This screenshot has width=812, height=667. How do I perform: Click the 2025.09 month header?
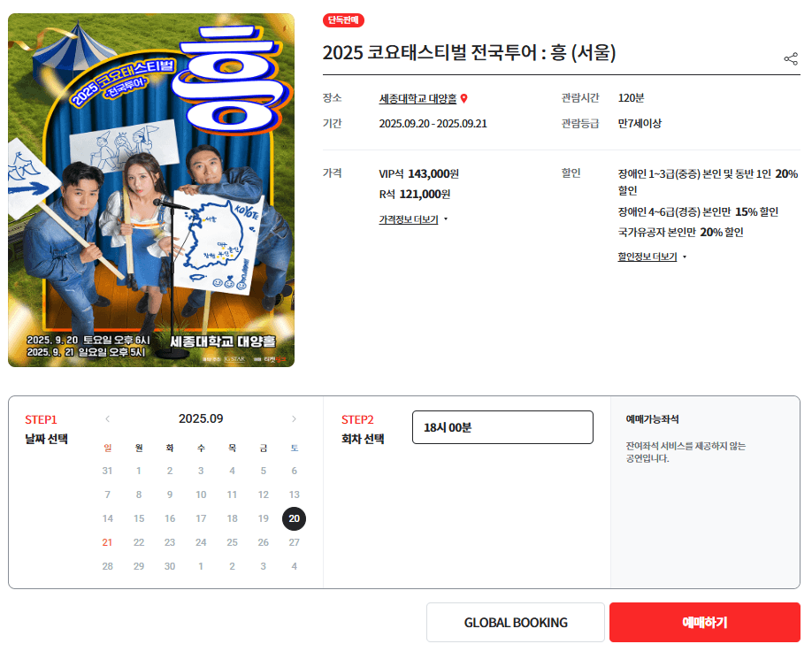[x=201, y=418]
